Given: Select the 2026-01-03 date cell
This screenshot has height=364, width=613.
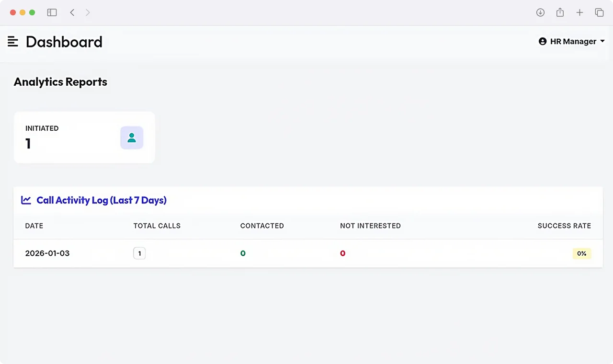Looking at the screenshot, I should pos(47,253).
